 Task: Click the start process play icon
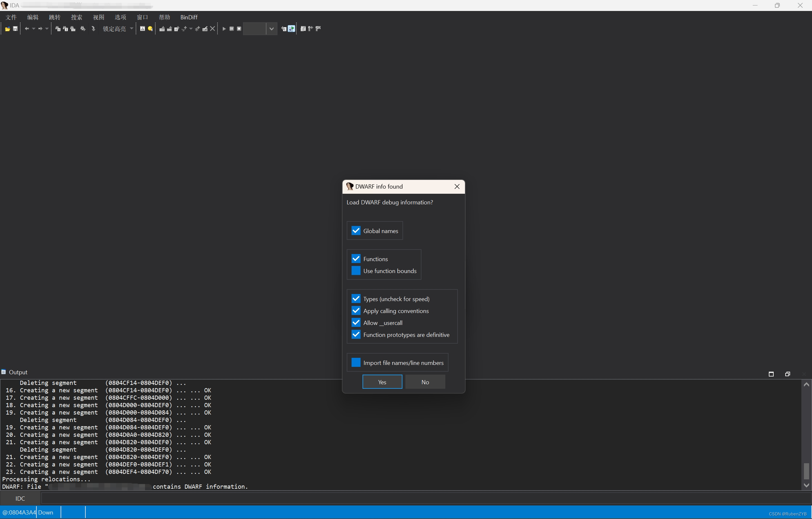point(224,29)
